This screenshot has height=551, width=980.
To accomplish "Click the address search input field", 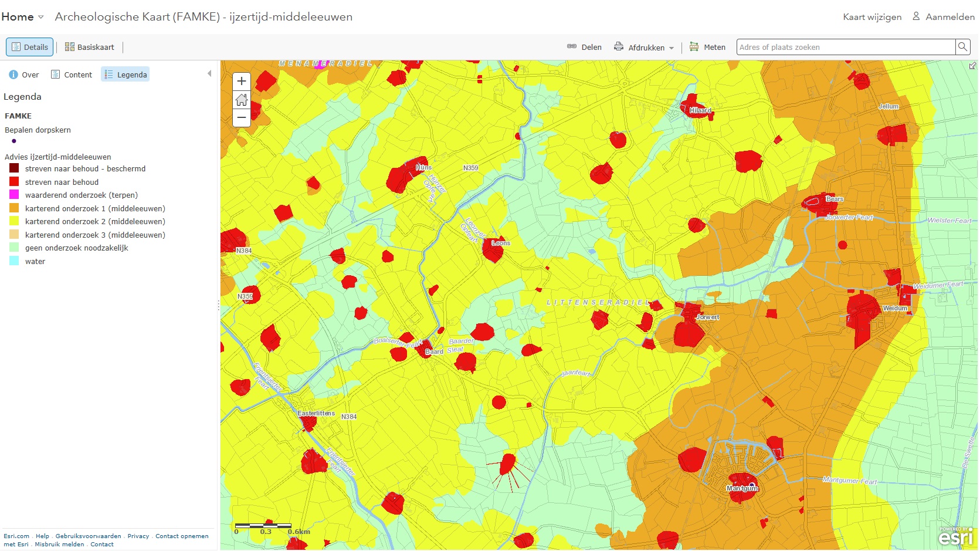I will pyautogui.click(x=845, y=47).
